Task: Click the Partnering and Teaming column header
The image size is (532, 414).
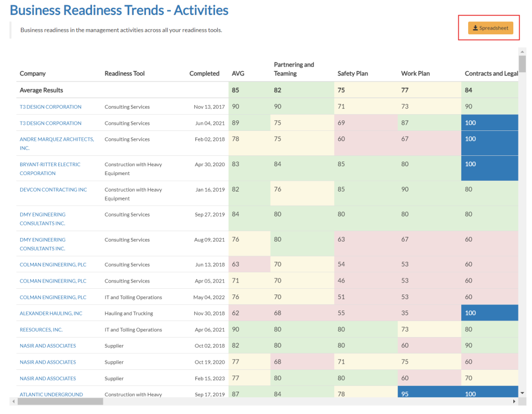Action: 294,69
